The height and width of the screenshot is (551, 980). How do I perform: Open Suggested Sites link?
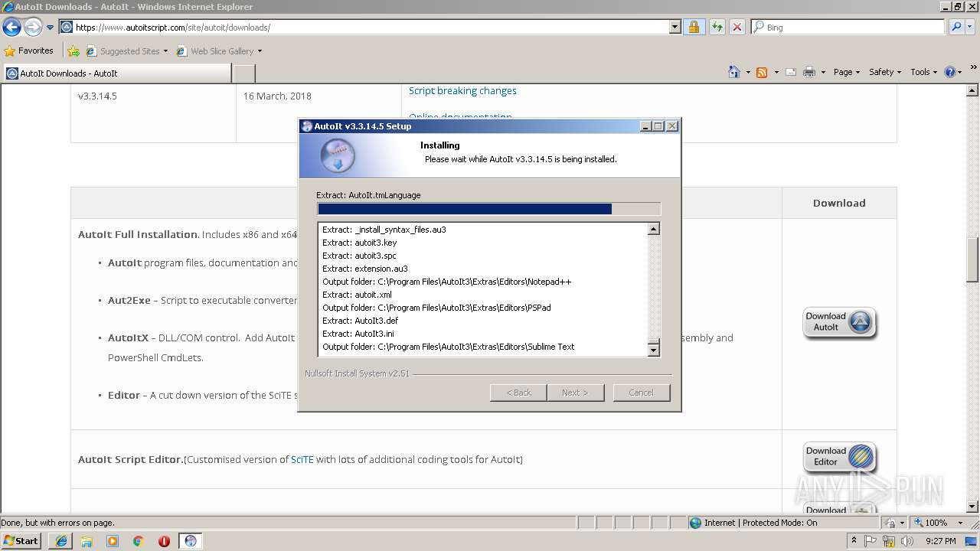(x=126, y=51)
